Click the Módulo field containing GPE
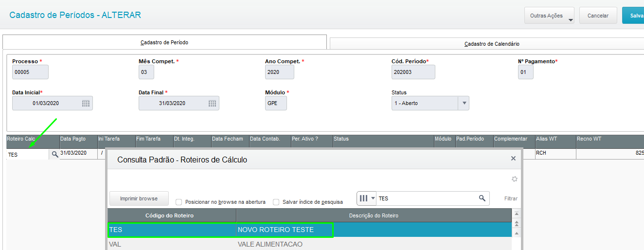The image size is (644, 250). click(x=276, y=103)
